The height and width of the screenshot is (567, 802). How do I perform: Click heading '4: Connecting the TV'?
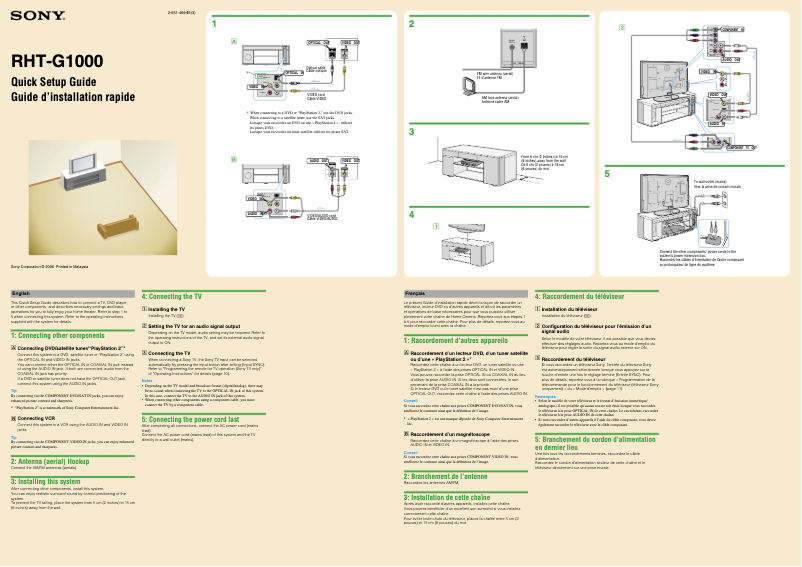click(x=173, y=297)
